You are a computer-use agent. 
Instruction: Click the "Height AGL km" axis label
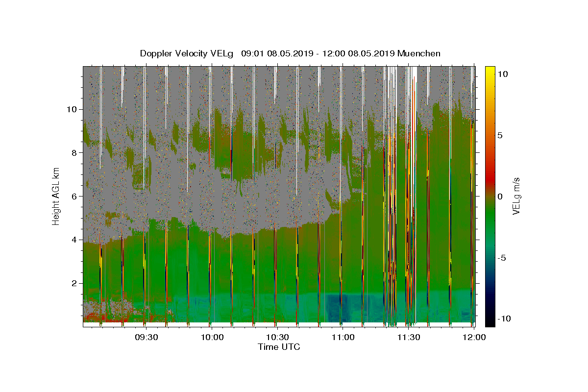[x=56, y=196]
